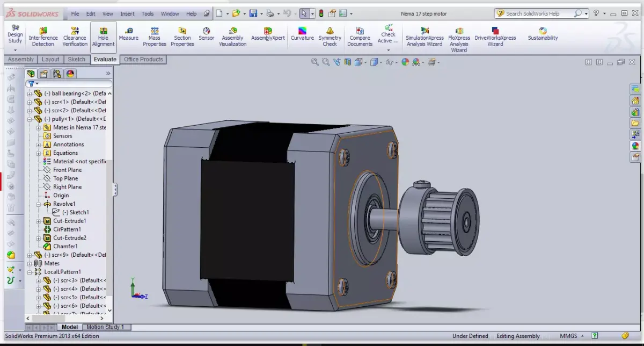Click the Rebuild traffic light icon

(x=321, y=13)
